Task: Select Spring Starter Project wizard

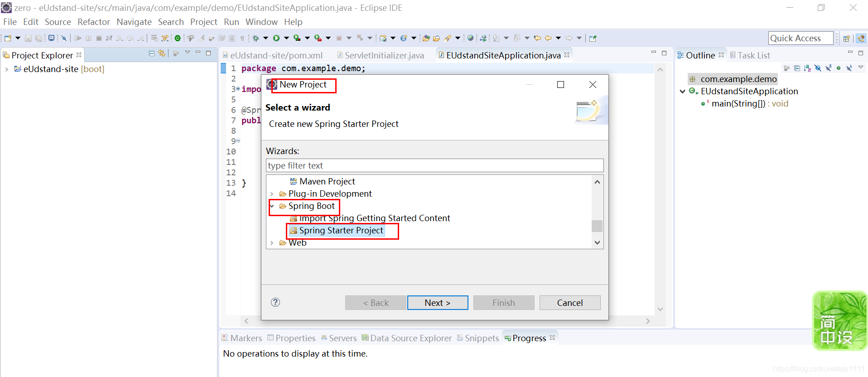Action: pyautogui.click(x=337, y=231)
